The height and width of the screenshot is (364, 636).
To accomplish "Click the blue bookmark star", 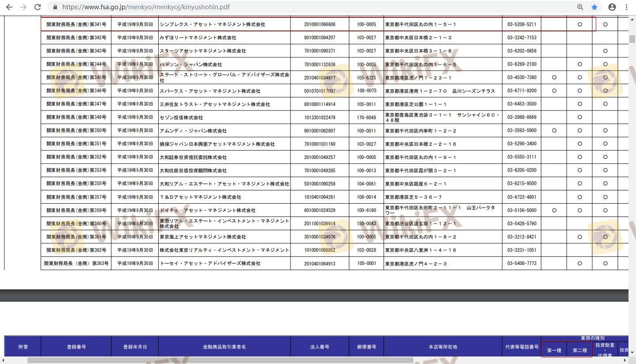I will (594, 7).
